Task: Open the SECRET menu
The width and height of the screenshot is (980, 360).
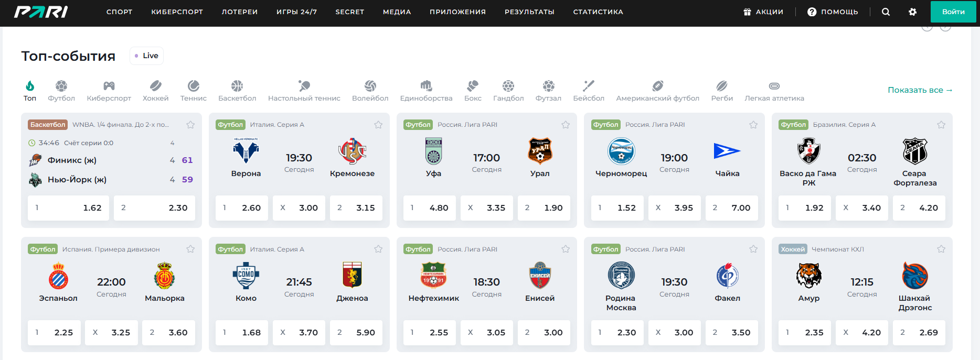Action: pyautogui.click(x=350, y=12)
